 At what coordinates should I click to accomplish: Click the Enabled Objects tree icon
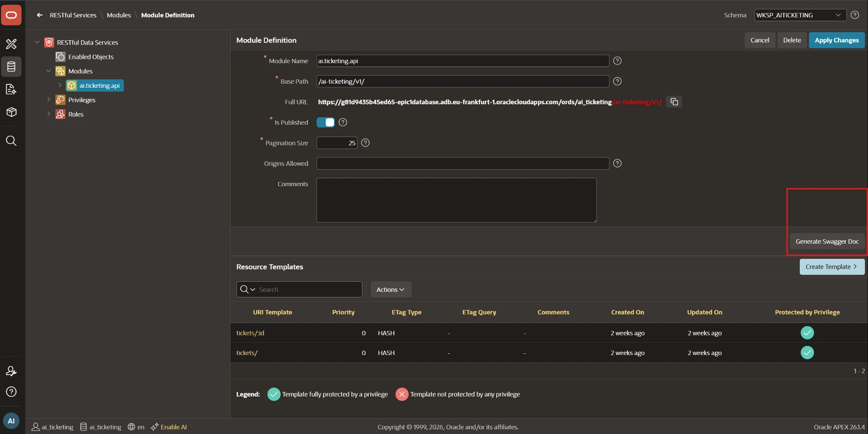(61, 56)
